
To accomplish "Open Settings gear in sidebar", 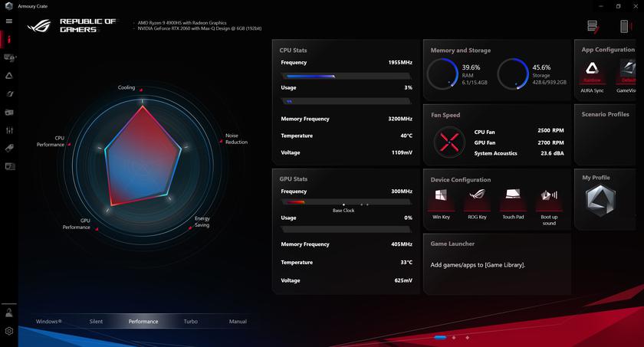I will coord(9,331).
